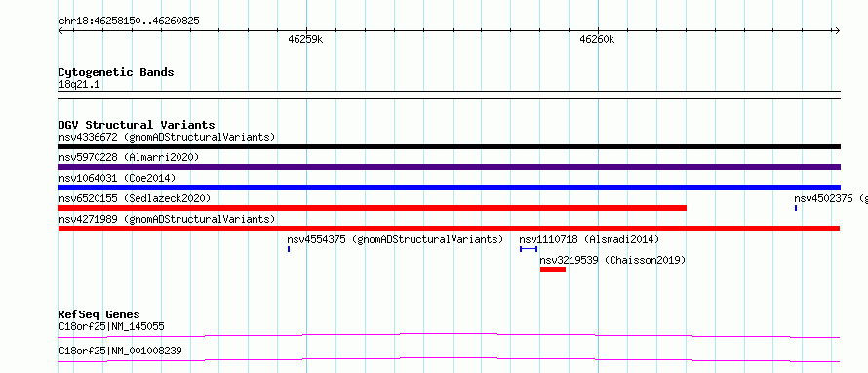The height and width of the screenshot is (373, 868).
Task: Open the nsv1064031 (Coe2014) label
Action: pos(117,178)
